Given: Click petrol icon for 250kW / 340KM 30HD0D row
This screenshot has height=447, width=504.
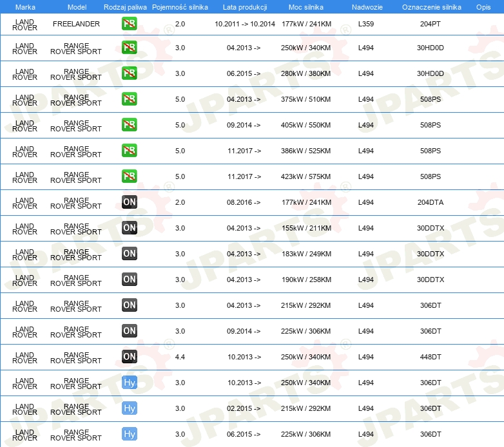Looking at the screenshot, I should (129, 48).
